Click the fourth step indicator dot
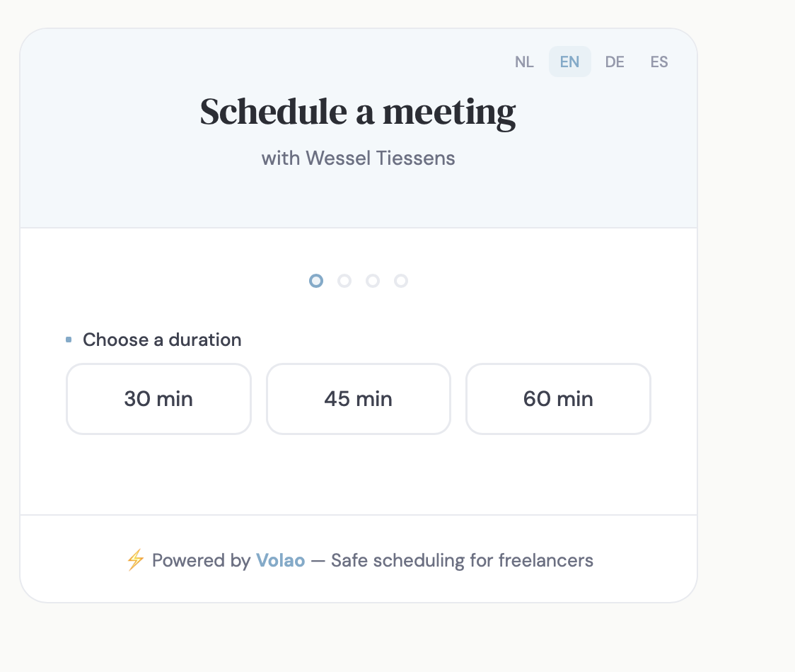The width and height of the screenshot is (795, 672). click(401, 281)
